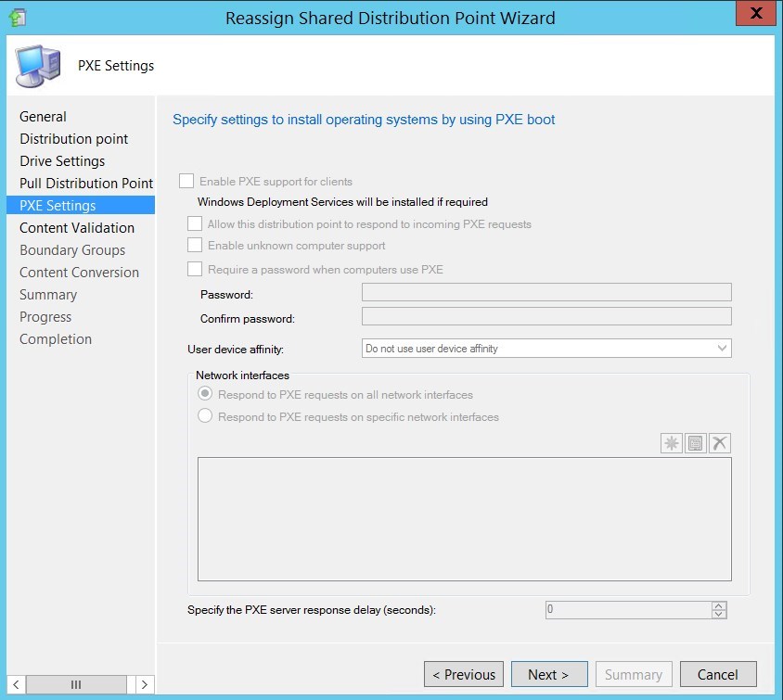Click the Password input field
The width and height of the screenshot is (783, 700).
(546, 293)
